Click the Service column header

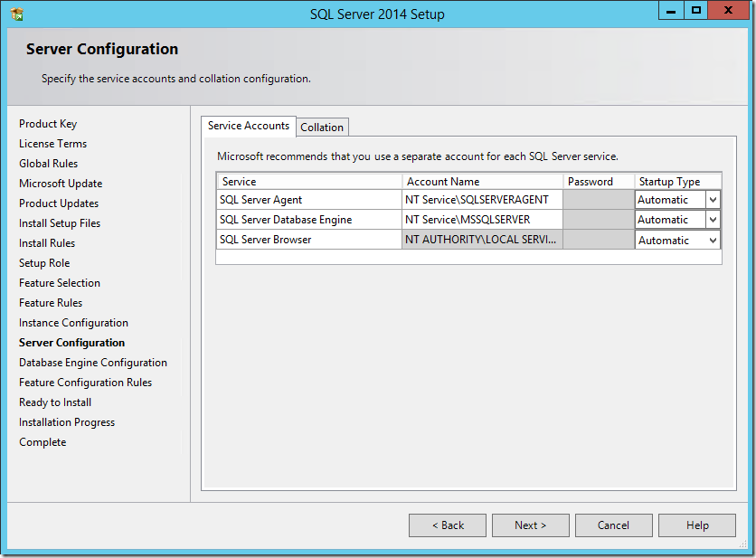pos(309,182)
